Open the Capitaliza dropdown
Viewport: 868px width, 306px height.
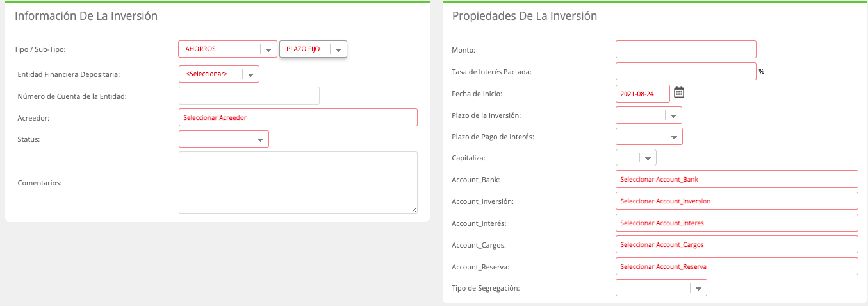[x=635, y=158]
